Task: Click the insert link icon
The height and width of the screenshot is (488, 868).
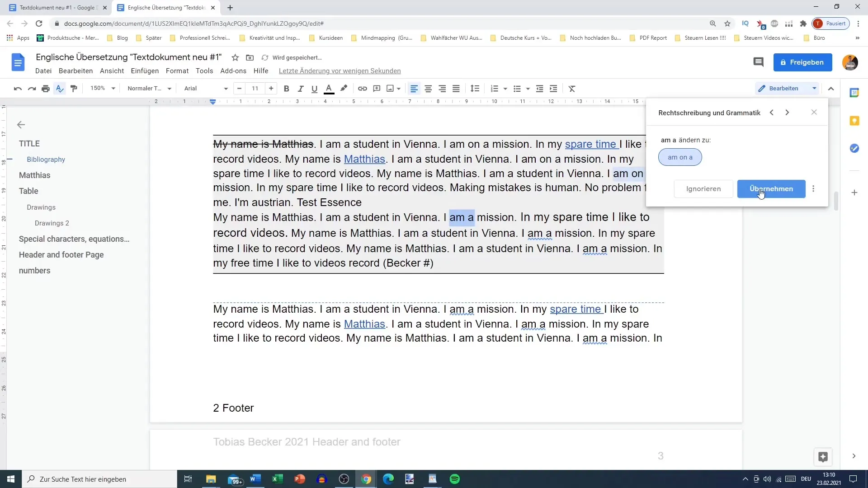Action: (x=363, y=89)
